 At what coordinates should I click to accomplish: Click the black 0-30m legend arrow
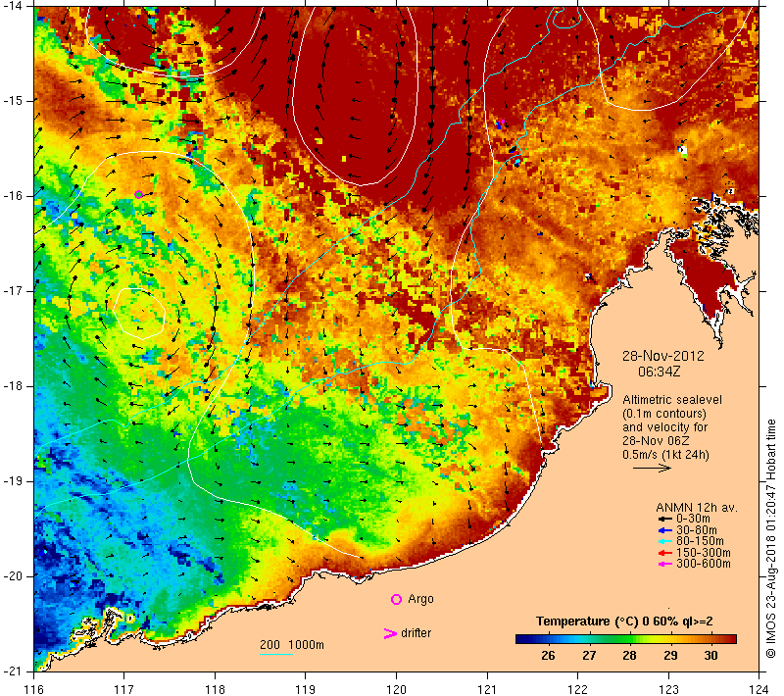coord(665,519)
